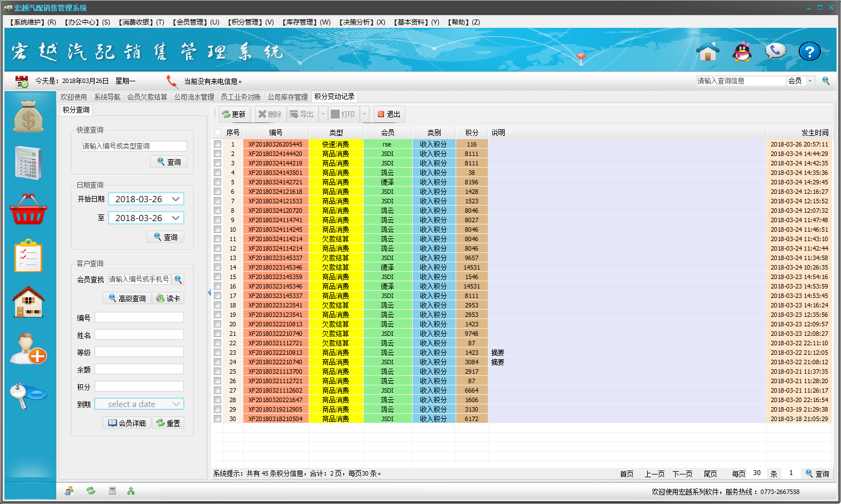Open the calculator sidebar icon
Image resolution: width=841 pixels, height=504 pixels.
tap(28, 163)
